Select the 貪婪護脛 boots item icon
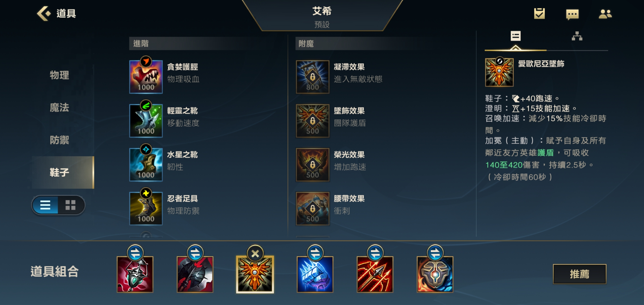644x305 pixels. coord(146,77)
